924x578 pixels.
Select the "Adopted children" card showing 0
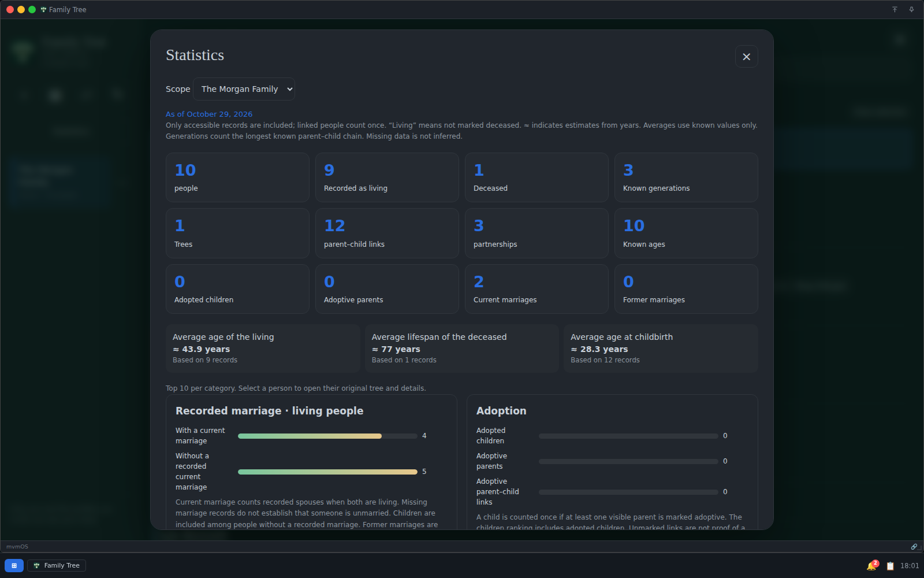(237, 289)
